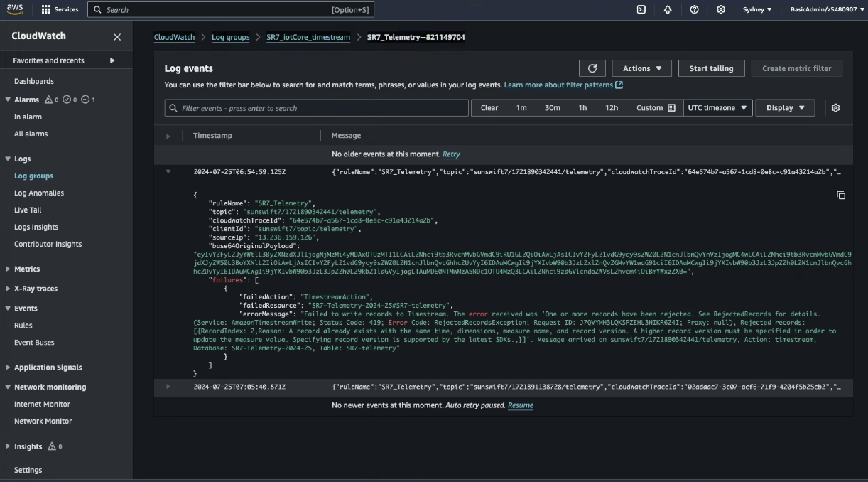Open In alarm in the sidebar
Screen dimensions: 868x482
[x=28, y=117]
